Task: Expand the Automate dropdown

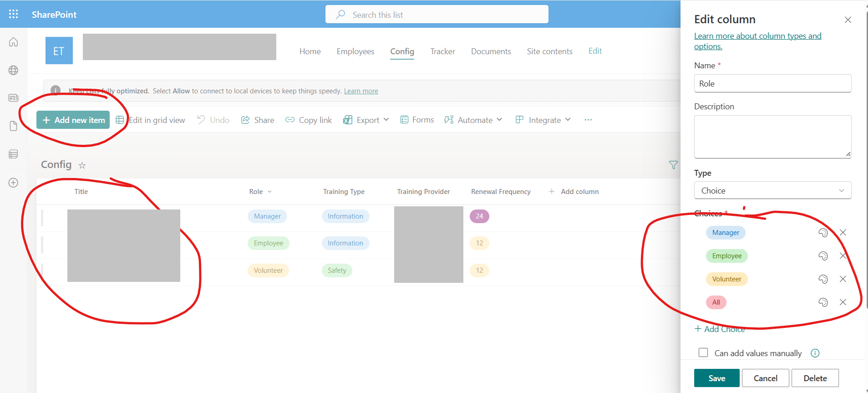Action: click(x=473, y=120)
